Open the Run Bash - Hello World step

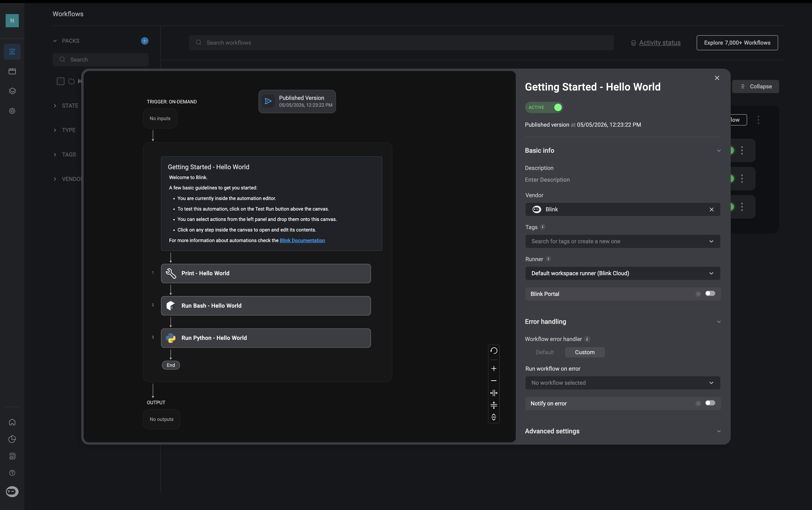[266, 306]
